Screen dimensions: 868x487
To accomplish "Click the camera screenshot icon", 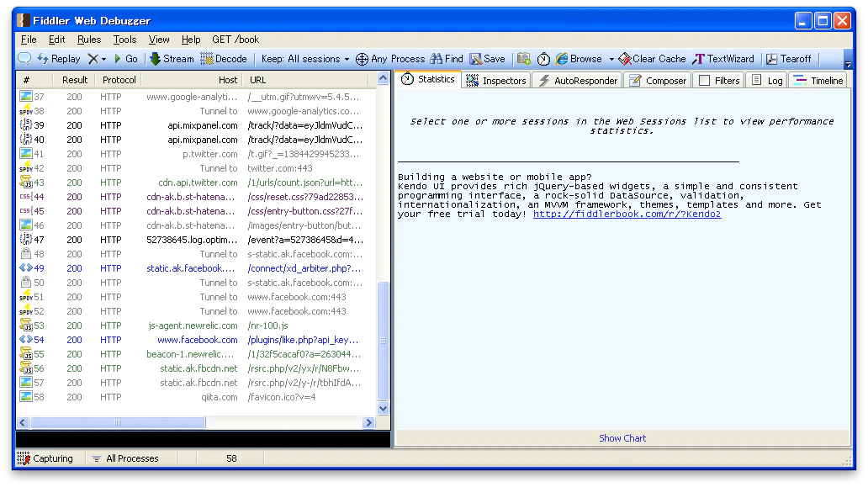I will click(x=524, y=59).
